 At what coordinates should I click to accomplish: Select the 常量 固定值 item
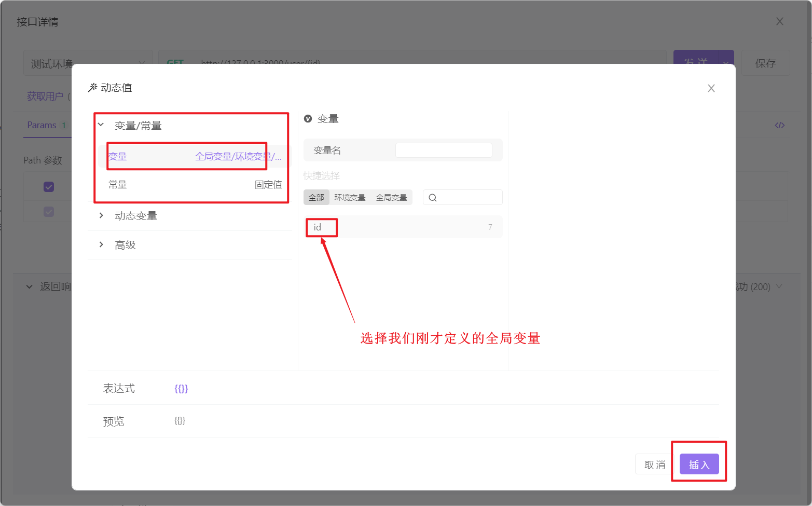tap(195, 185)
